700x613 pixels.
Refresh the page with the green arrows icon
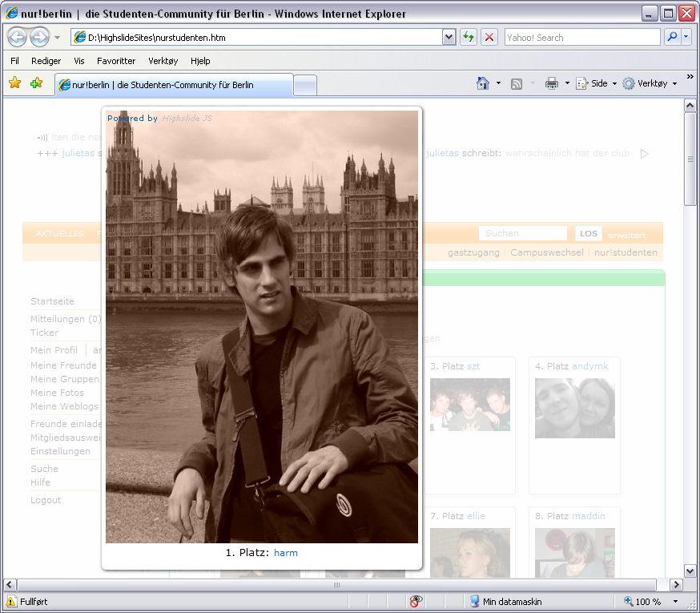(x=469, y=37)
